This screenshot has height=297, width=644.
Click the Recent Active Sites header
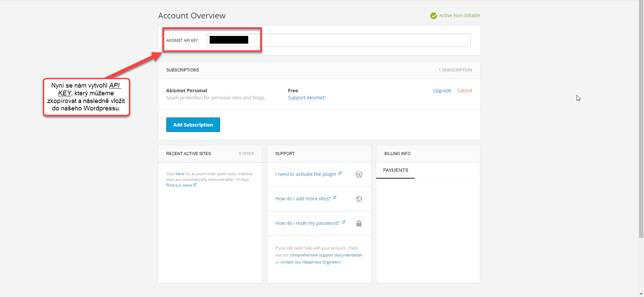click(x=189, y=154)
